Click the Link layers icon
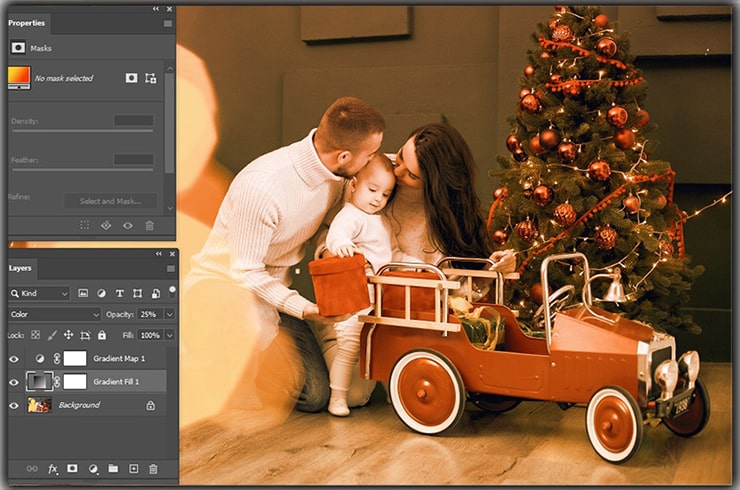This screenshot has height=490, width=740. click(32, 469)
